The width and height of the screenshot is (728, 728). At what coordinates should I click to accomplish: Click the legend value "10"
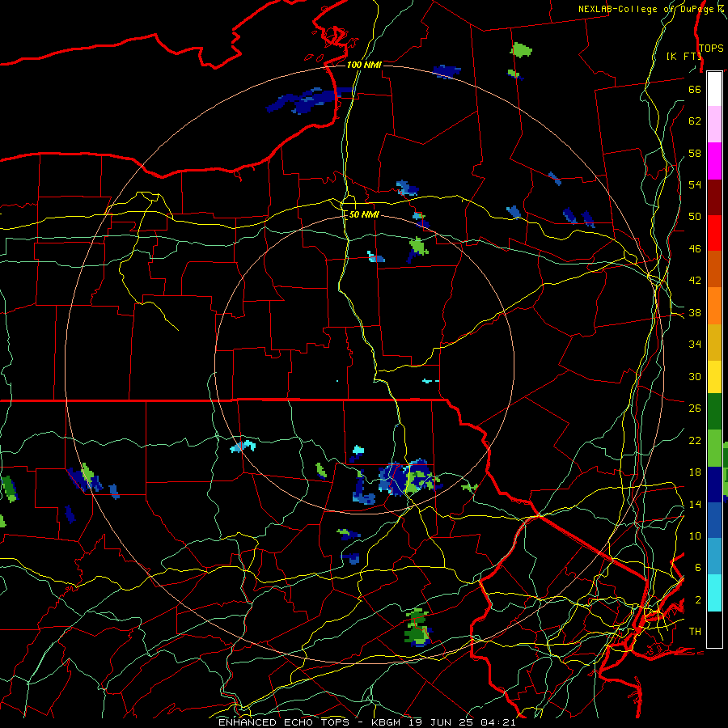(x=695, y=535)
